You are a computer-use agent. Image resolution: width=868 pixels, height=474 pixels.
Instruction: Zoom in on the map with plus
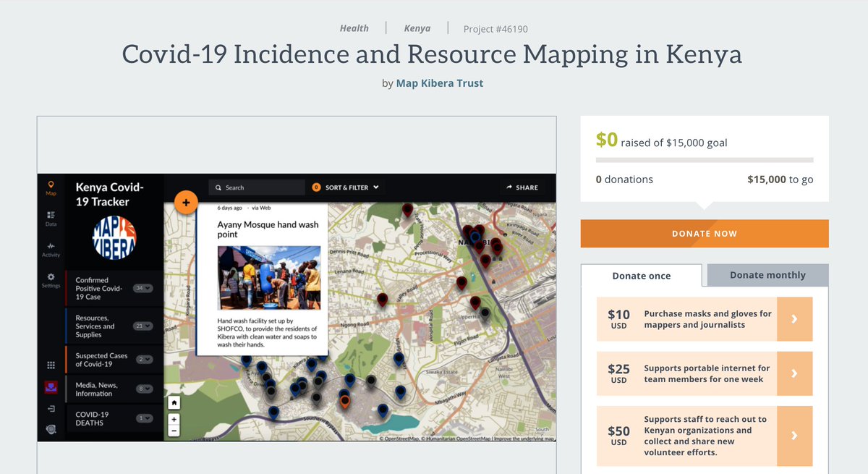click(x=174, y=419)
